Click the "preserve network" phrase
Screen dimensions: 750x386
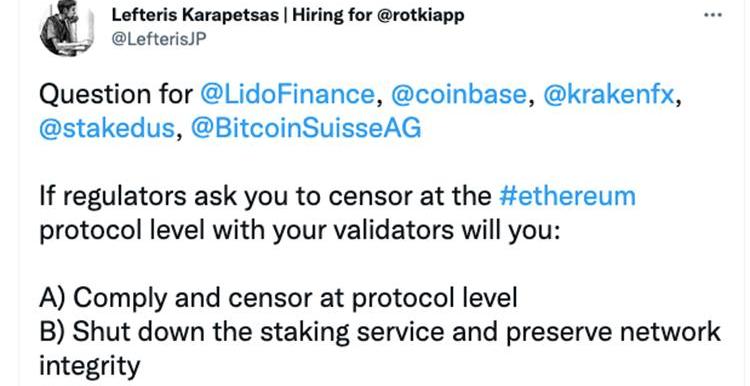(x=613, y=333)
